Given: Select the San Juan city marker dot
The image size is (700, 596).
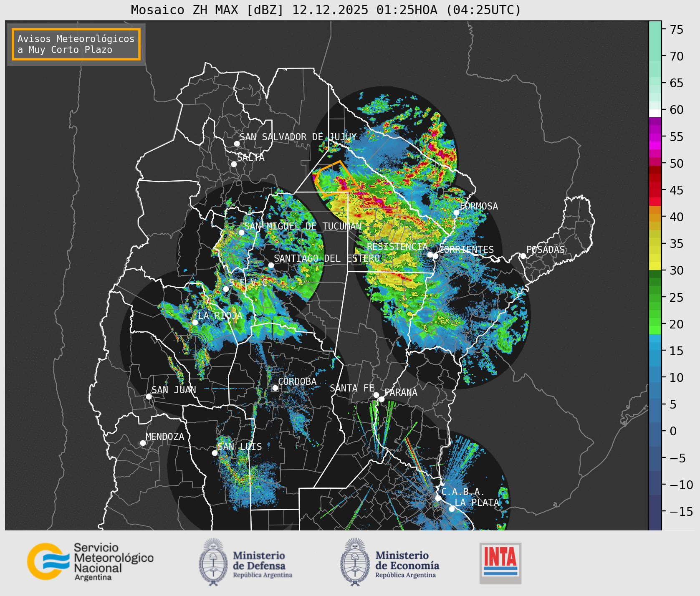Looking at the screenshot, I should (149, 396).
